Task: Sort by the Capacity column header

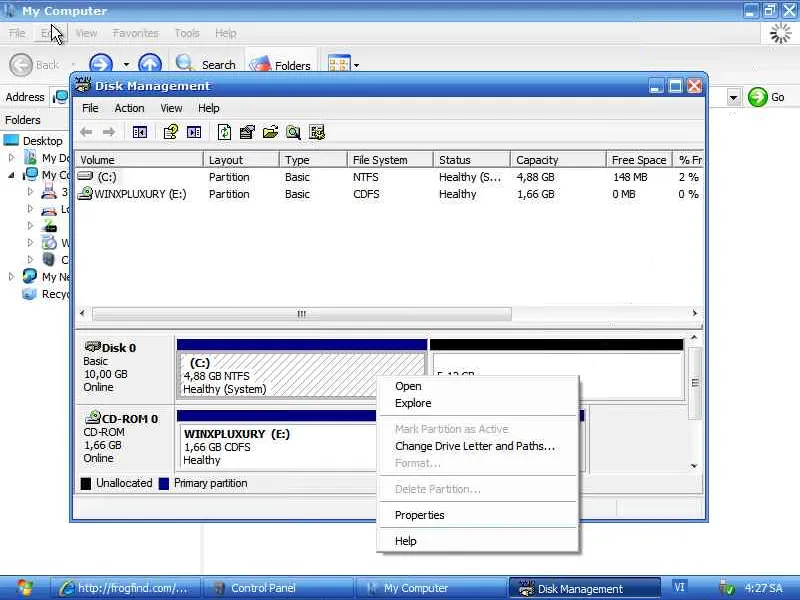Action: click(558, 160)
